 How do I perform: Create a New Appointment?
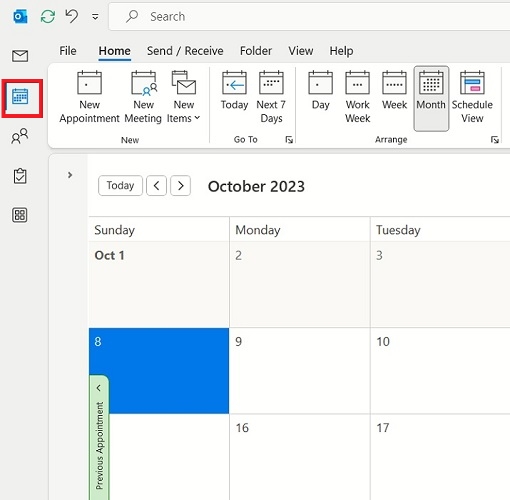coord(89,97)
